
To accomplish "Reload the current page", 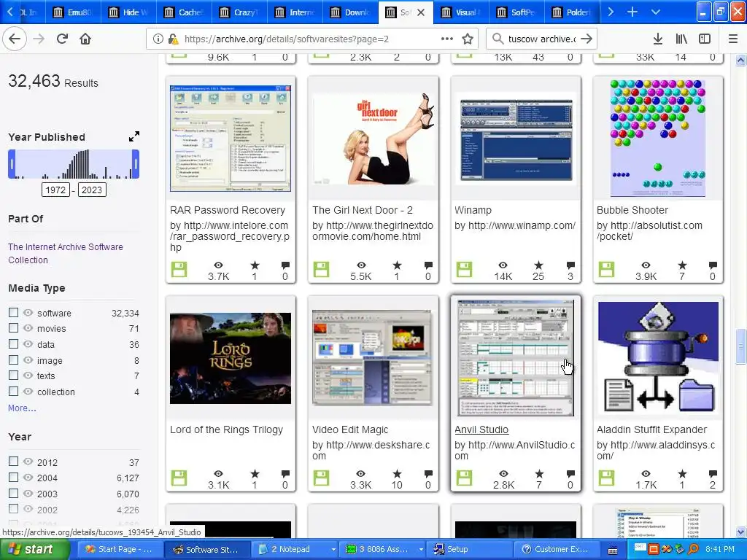I will pyautogui.click(x=62, y=39).
